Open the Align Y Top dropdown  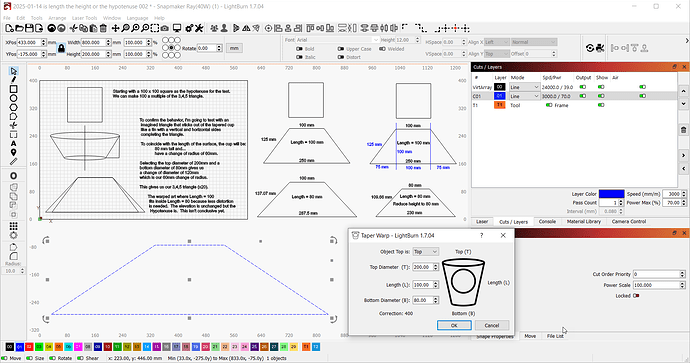tap(497, 54)
